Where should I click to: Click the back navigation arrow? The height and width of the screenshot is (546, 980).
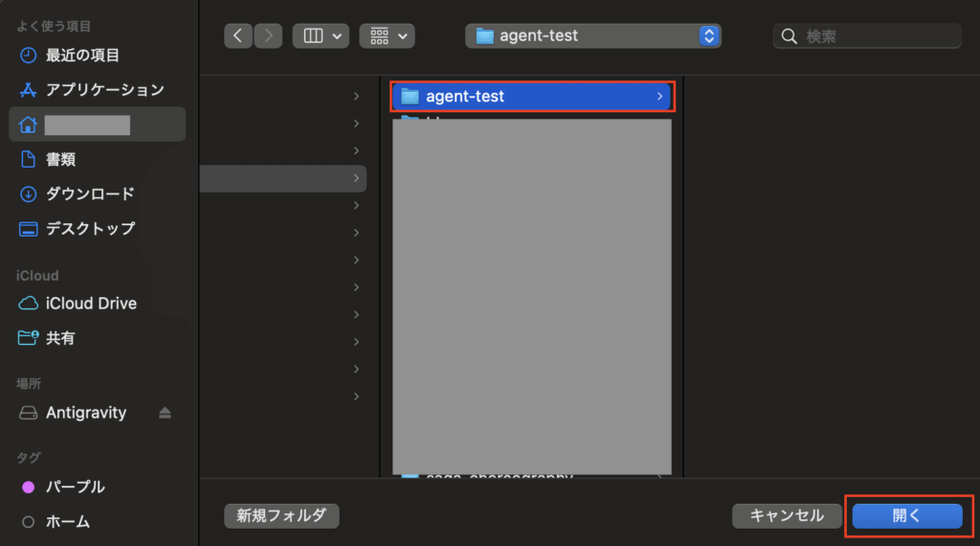click(x=238, y=36)
